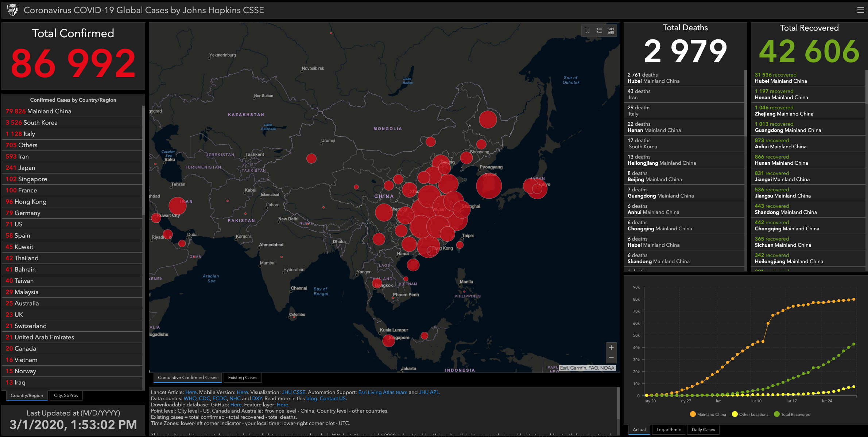This screenshot has height=437, width=868.
Task: Open the CDC data source link
Action: 204,398
